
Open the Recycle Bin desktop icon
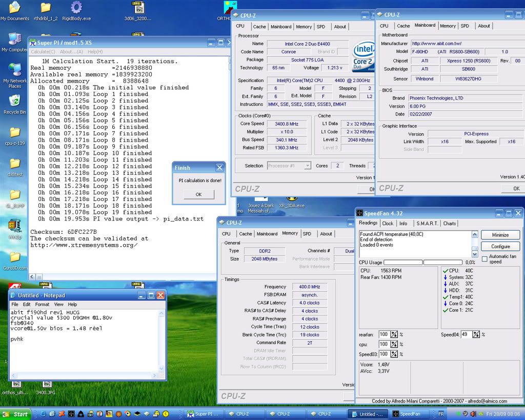[14, 101]
